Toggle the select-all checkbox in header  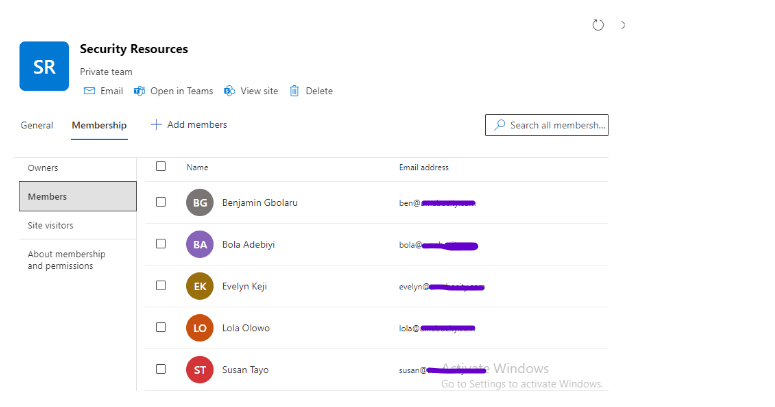161,167
